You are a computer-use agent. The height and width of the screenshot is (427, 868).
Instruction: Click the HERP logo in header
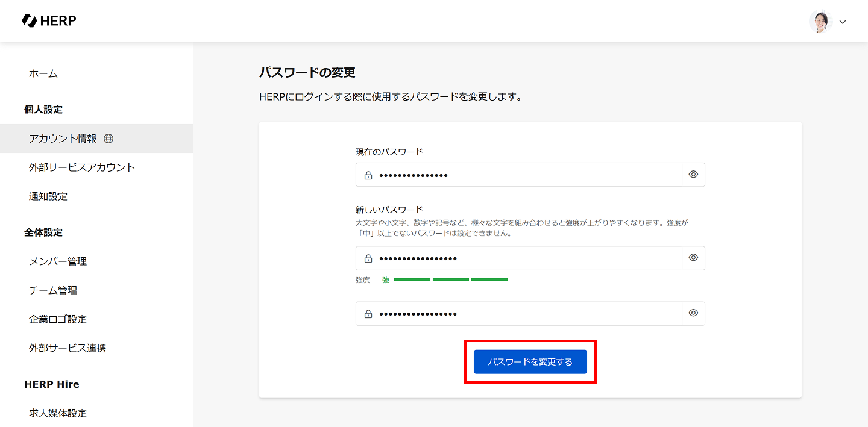pos(49,21)
